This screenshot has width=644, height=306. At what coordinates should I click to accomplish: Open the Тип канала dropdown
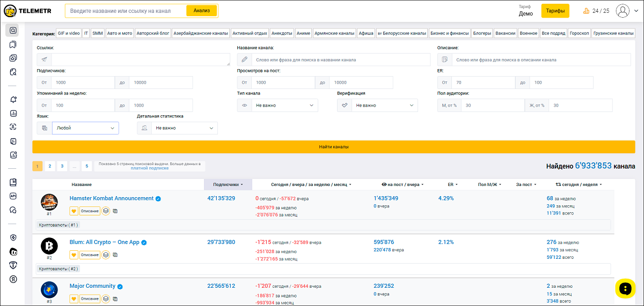[x=284, y=106]
